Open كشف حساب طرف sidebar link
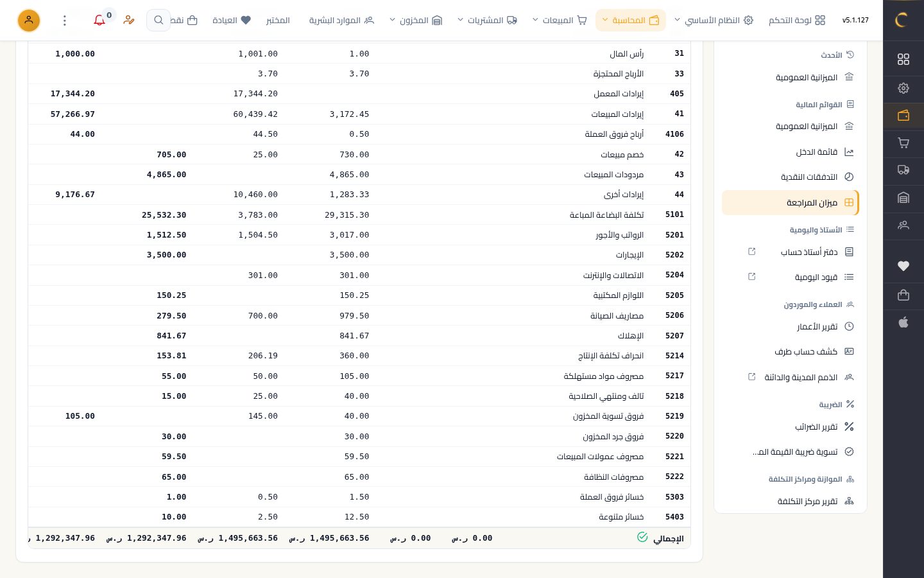The width and height of the screenshot is (924, 578). pos(791,352)
